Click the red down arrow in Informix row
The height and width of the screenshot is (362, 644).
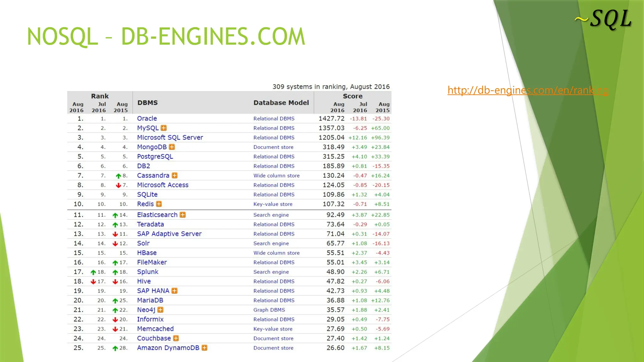pos(115,320)
